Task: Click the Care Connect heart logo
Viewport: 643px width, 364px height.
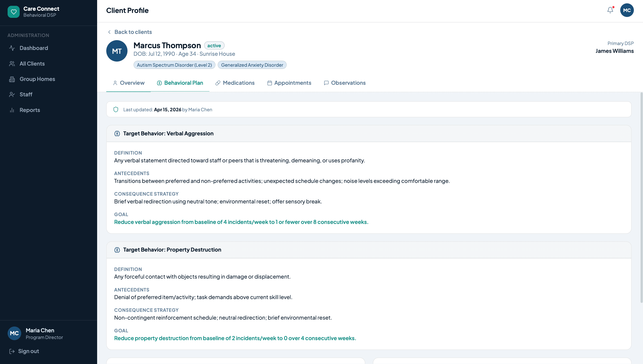Action: pos(14,12)
